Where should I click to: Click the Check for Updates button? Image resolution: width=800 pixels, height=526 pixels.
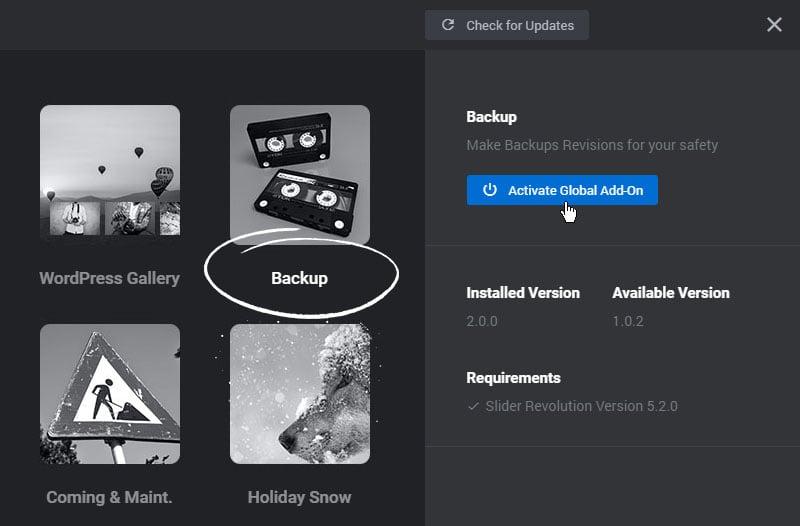[507, 25]
